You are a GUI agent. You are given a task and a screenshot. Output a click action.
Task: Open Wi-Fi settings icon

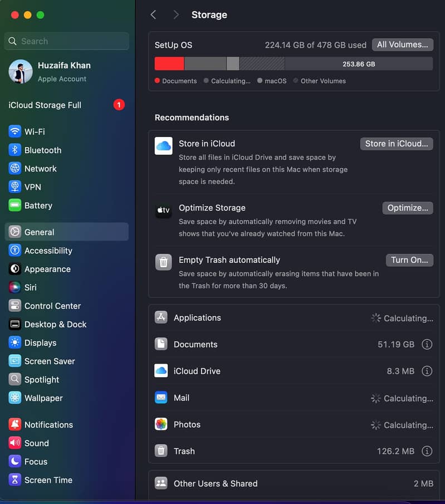click(15, 131)
